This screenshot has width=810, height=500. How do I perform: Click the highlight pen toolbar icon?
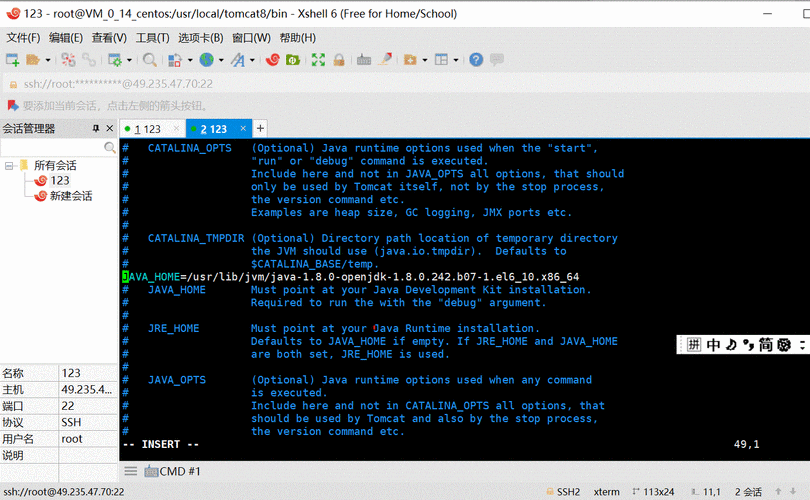[x=385, y=59]
